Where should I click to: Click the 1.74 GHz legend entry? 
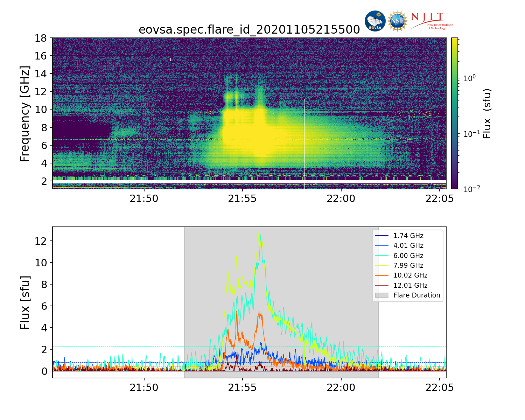point(408,236)
